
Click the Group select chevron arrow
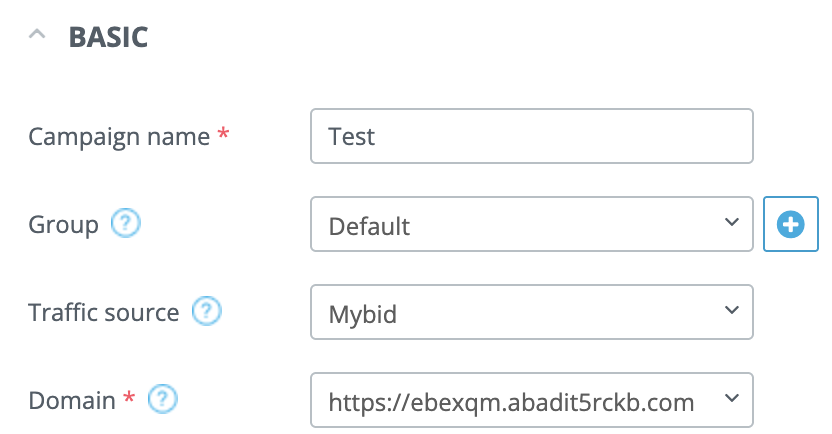[x=731, y=223]
